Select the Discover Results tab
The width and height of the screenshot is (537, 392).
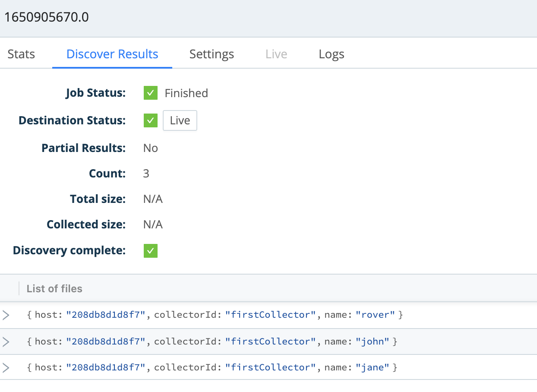coord(112,54)
